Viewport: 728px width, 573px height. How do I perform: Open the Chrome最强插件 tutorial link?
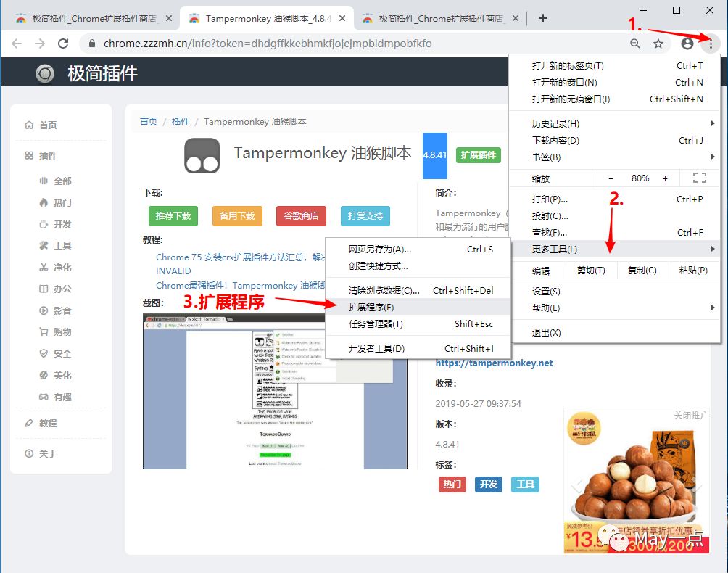240,286
